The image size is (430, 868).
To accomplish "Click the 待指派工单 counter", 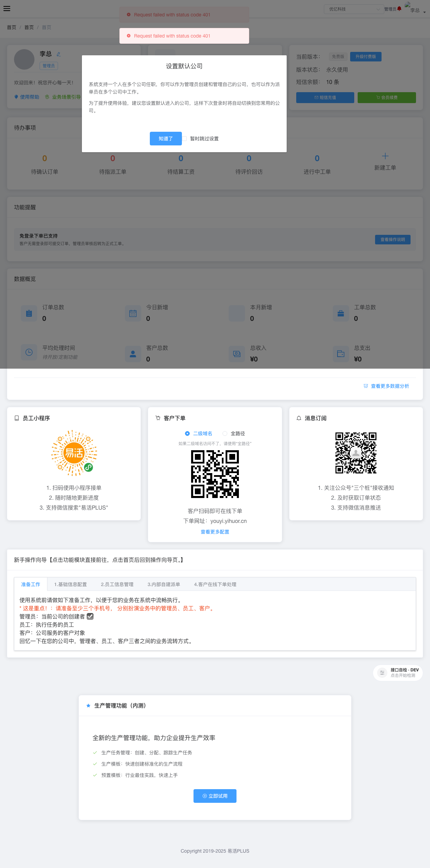I will click(113, 164).
